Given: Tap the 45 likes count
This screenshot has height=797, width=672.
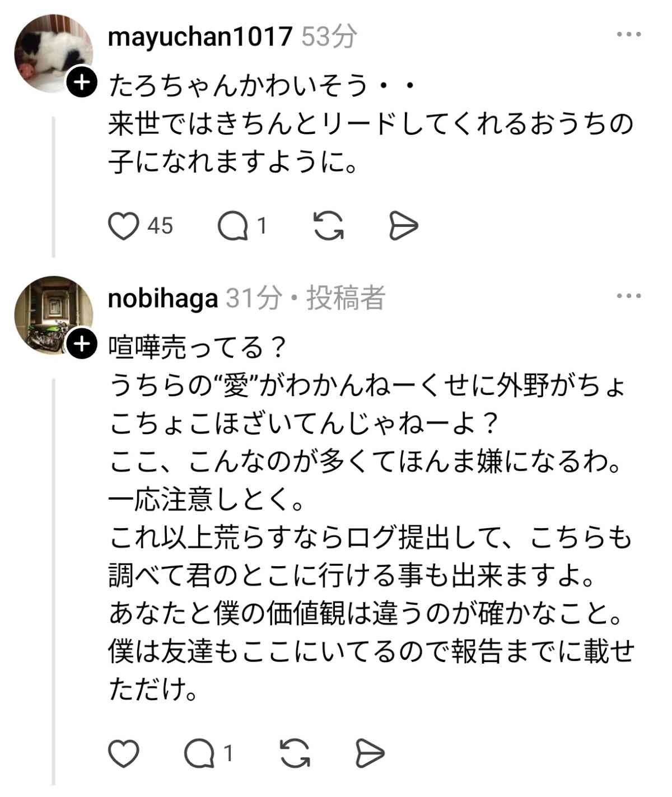Looking at the screenshot, I should tap(160, 226).
